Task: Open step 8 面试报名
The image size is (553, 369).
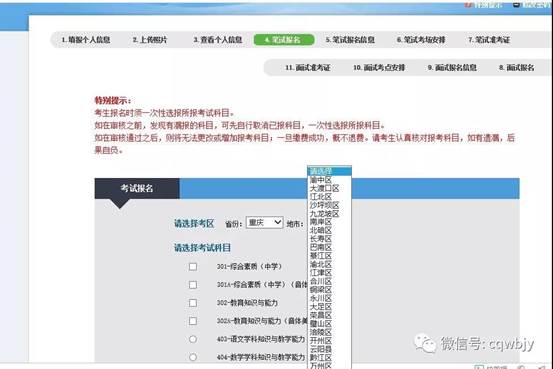Action: (517, 68)
